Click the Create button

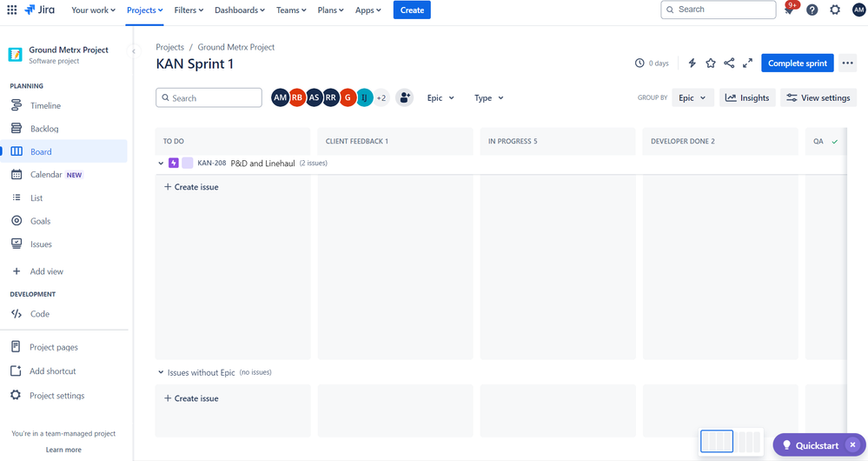click(x=412, y=10)
